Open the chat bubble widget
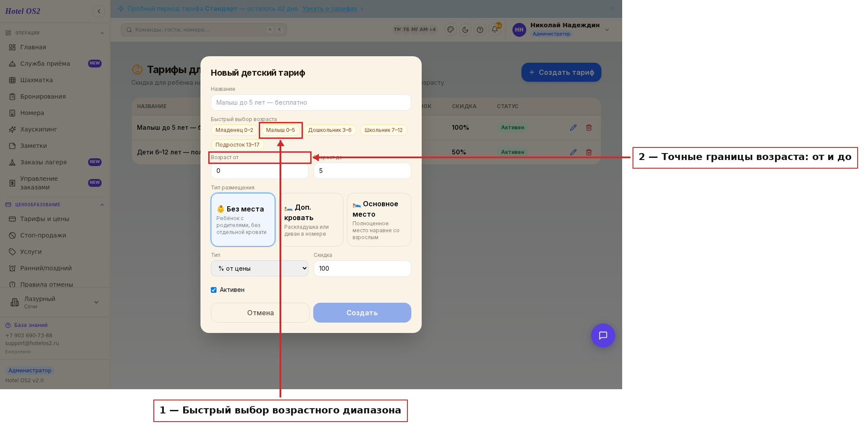Image resolution: width=868 pixels, height=432 pixels. coord(603,336)
